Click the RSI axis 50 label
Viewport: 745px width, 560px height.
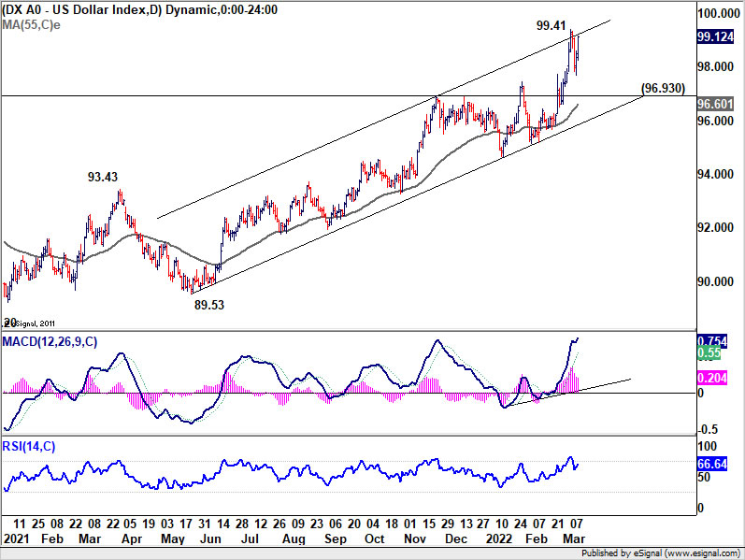click(x=704, y=477)
